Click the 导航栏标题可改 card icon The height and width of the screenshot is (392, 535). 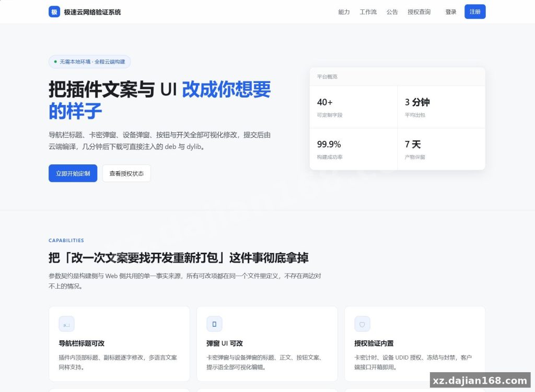click(x=66, y=324)
